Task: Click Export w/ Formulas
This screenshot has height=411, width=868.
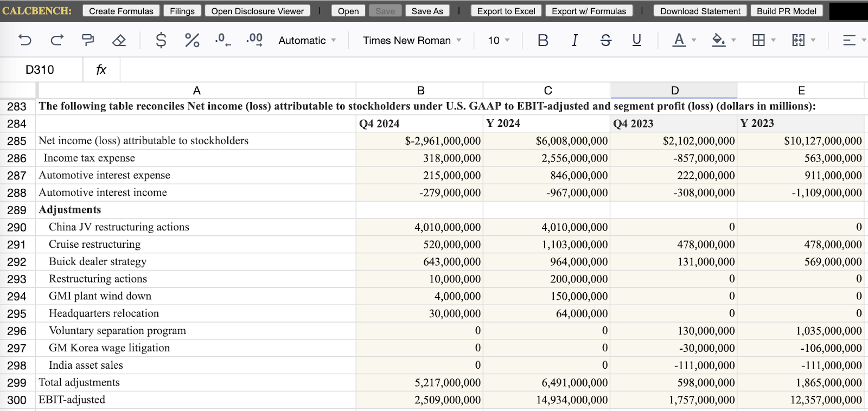Action: pyautogui.click(x=589, y=11)
